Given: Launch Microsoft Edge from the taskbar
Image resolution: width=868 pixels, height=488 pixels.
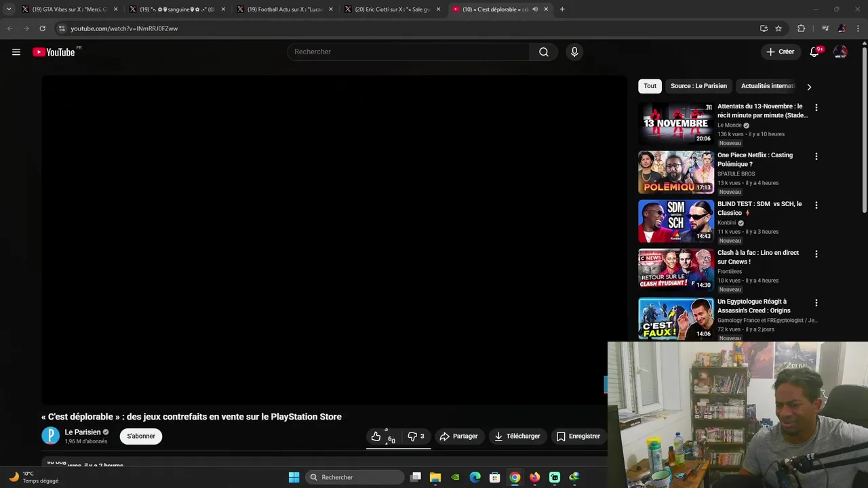Looking at the screenshot, I should pyautogui.click(x=475, y=477).
